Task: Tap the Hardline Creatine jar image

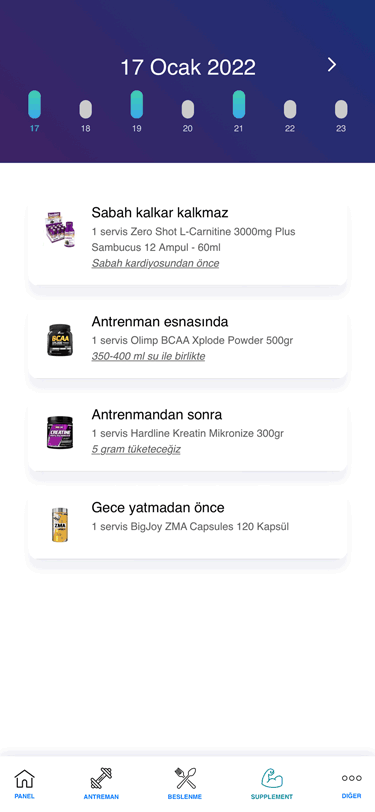Action: pyautogui.click(x=60, y=432)
